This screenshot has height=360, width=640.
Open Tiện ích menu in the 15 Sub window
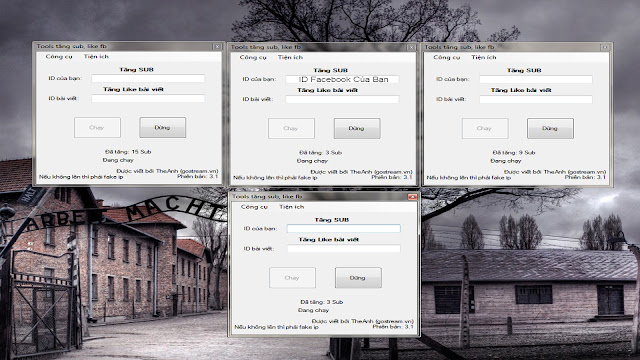[96, 57]
